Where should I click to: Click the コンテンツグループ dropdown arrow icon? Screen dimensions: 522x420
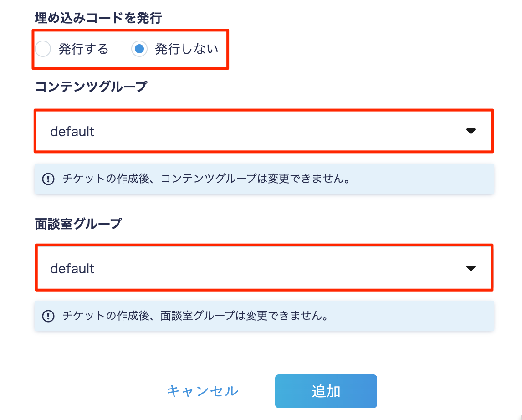[x=471, y=131]
